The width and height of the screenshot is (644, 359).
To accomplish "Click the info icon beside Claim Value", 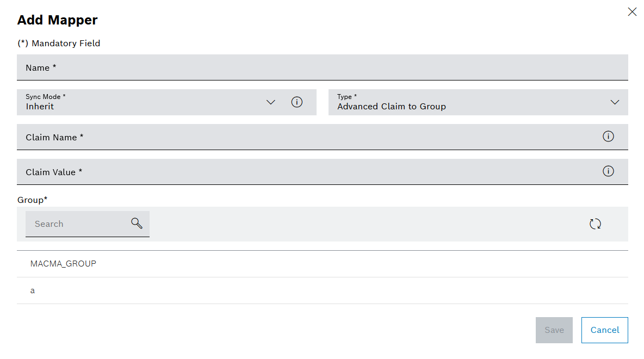I will (609, 171).
